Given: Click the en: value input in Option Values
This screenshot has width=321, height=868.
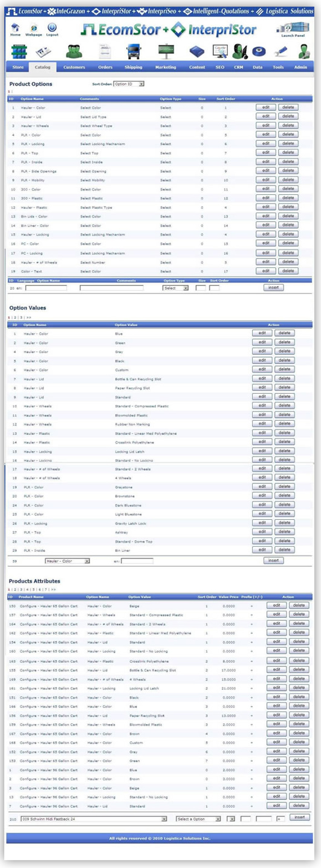Looking at the screenshot, I should [x=137, y=561].
